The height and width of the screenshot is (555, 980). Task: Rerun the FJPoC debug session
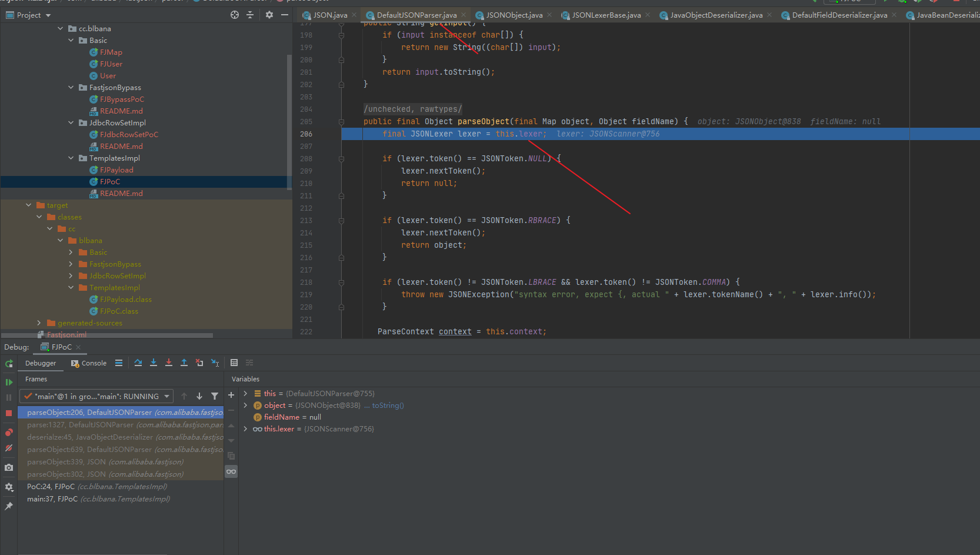9,364
